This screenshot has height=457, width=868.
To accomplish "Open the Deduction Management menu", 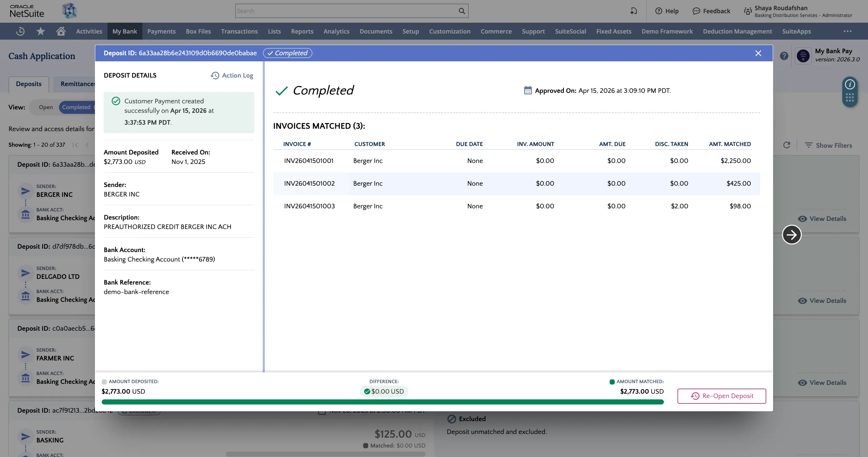I will [737, 31].
